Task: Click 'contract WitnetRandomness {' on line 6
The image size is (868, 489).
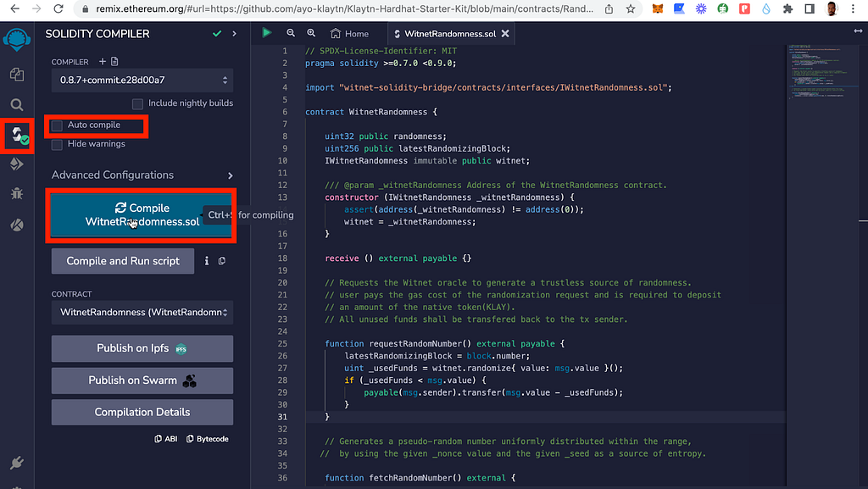Action: coord(371,112)
